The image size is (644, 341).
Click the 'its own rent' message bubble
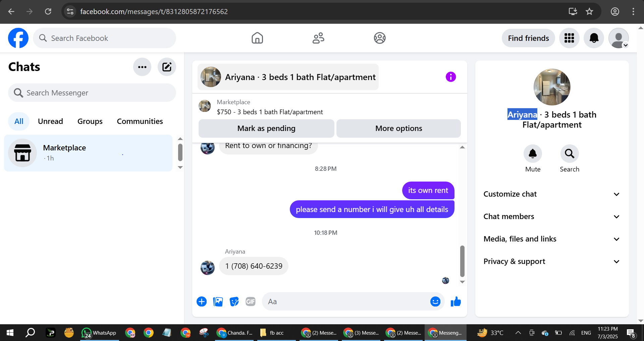click(x=428, y=190)
